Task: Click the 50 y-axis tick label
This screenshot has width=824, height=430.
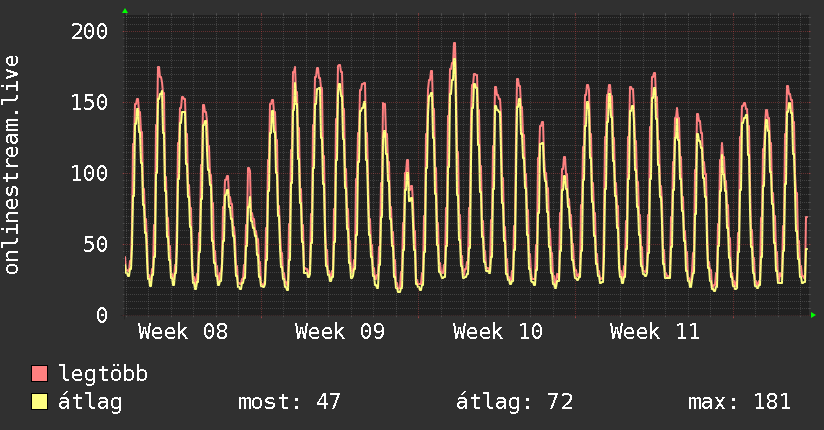Action: (x=96, y=244)
